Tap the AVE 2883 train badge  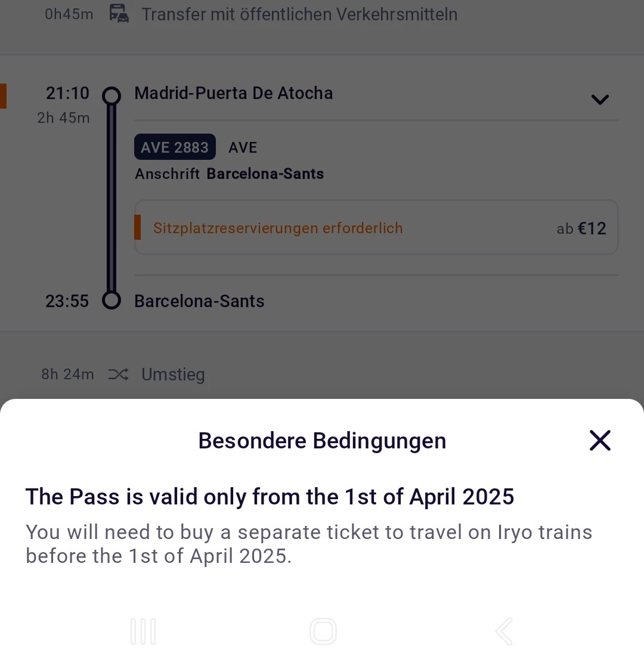coord(175,147)
